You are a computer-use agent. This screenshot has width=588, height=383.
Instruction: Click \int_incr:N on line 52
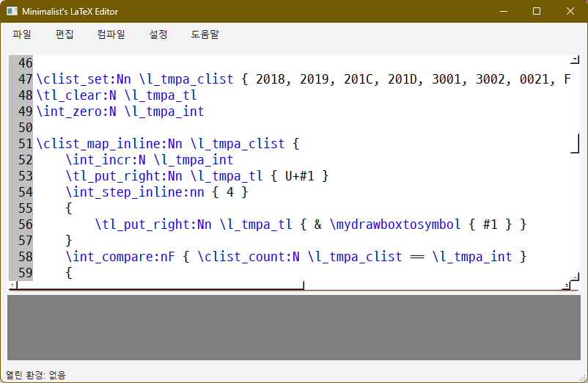coord(106,160)
